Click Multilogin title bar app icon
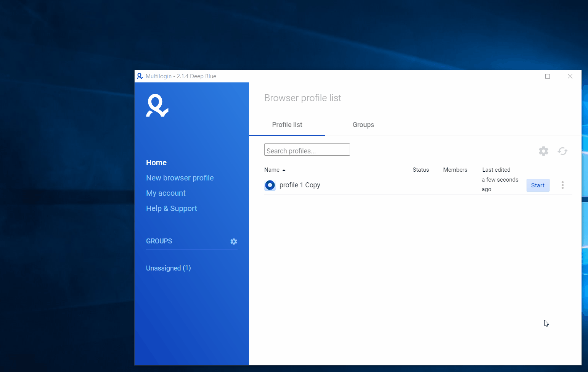 (140, 76)
